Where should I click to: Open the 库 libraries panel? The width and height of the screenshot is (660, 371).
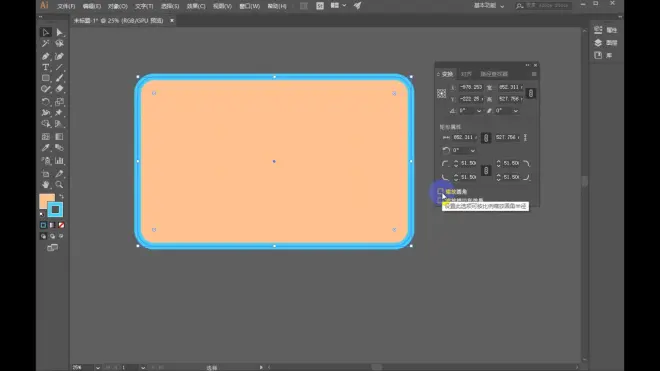603,55
